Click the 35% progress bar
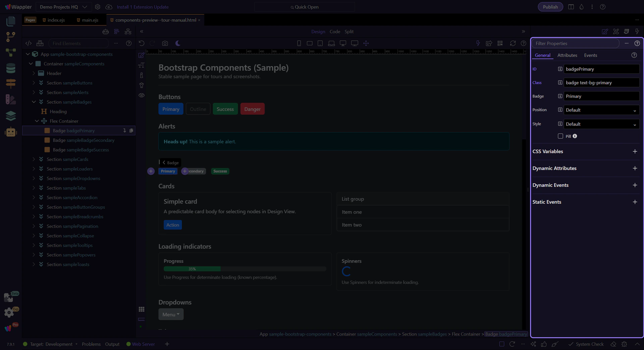 coord(245,269)
